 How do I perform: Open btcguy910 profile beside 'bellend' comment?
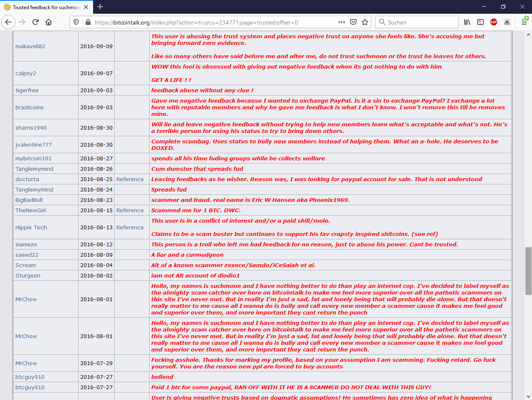30,377
